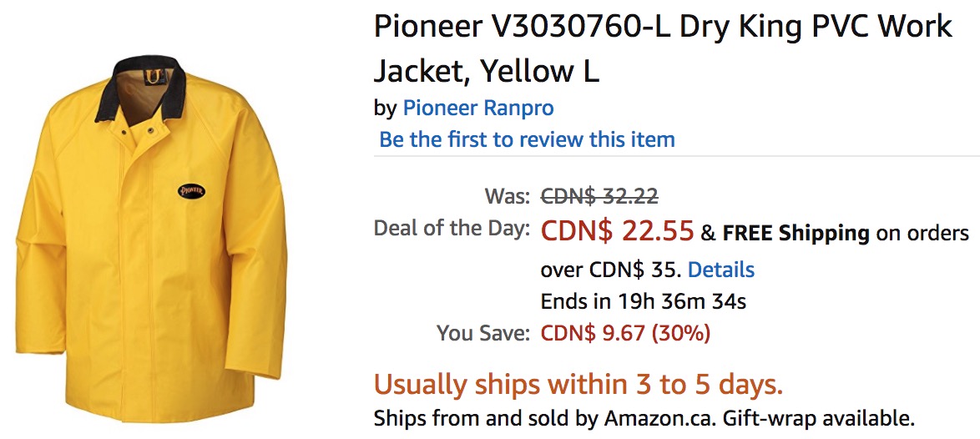Click the Pioneer Ranpro brand link
This screenshot has height=439, width=980.
[478, 108]
